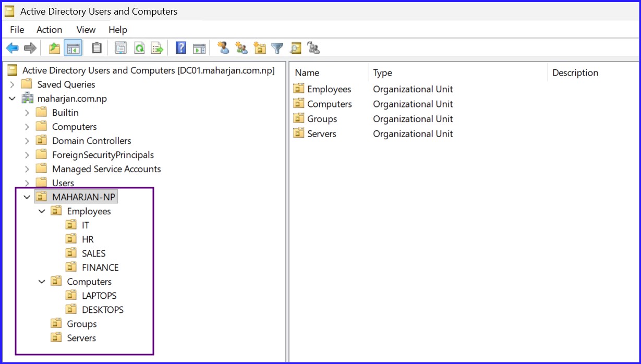Collapse the Employees organizational unit
The image size is (641, 364).
42,211
